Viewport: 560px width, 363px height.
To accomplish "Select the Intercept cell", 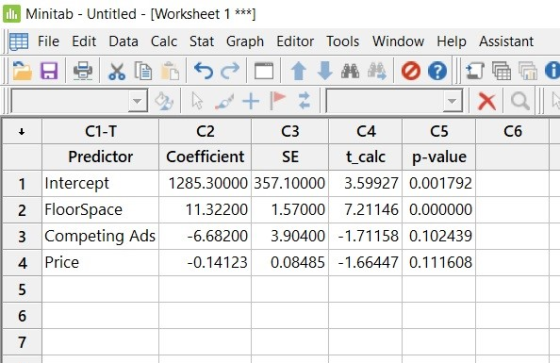I will pos(100,183).
